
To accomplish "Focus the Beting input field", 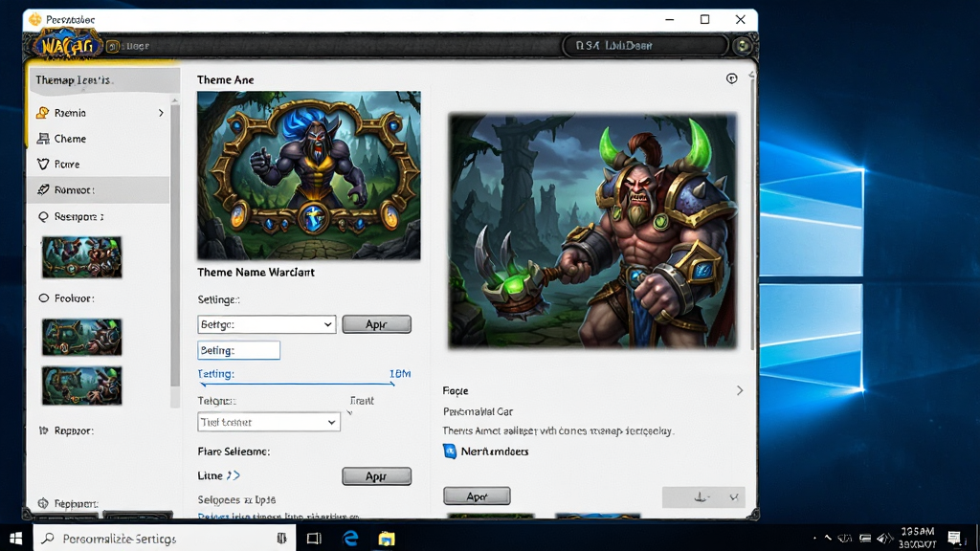I will pyautogui.click(x=238, y=350).
